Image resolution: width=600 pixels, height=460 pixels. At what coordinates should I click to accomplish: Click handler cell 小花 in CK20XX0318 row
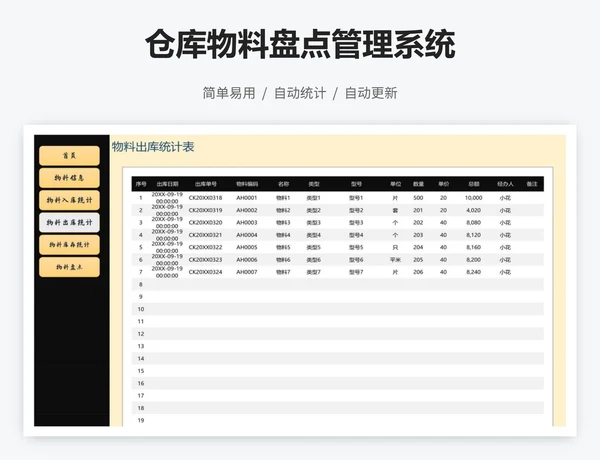(x=505, y=198)
